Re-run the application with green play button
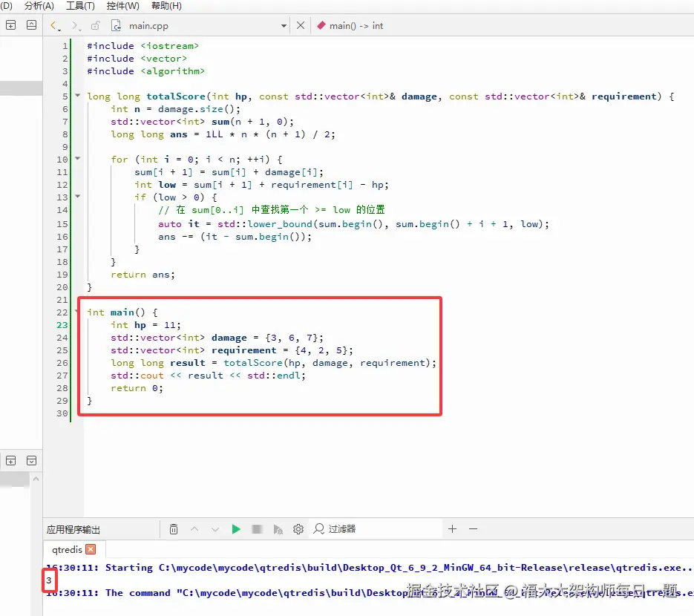Screen dimensions: 694x616 [236, 529]
